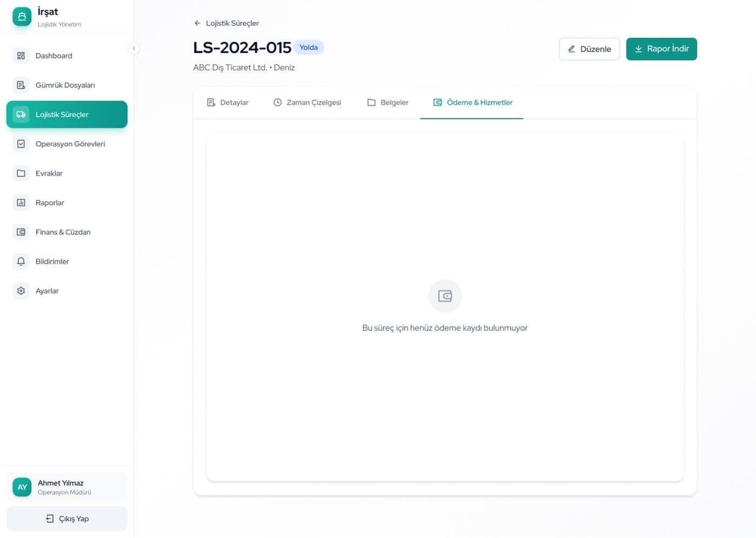Download report with Rapor İndir button
The height and width of the screenshot is (538, 756).
click(661, 49)
